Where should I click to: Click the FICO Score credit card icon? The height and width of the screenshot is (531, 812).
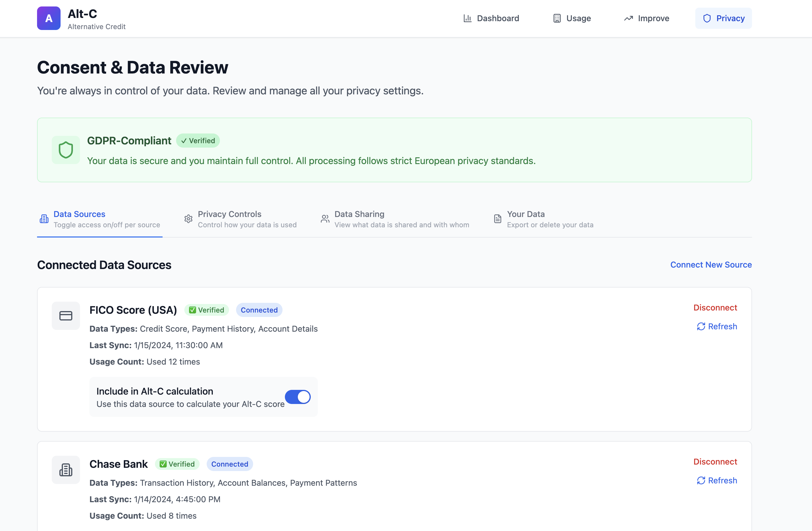66,316
